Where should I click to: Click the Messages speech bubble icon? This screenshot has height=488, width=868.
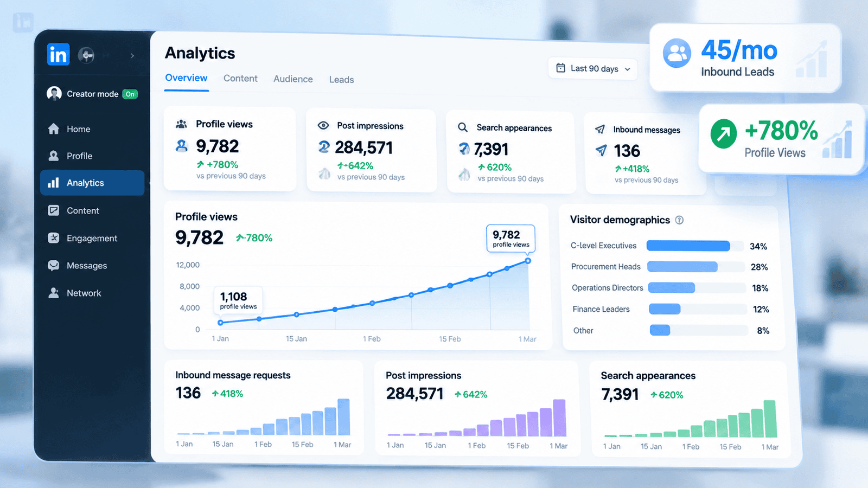click(53, 265)
